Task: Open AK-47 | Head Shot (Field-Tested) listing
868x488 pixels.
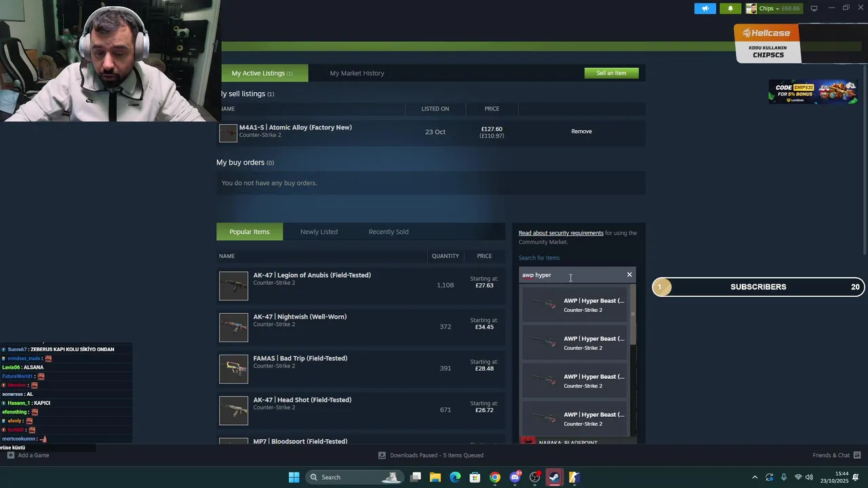Action: 302,400
